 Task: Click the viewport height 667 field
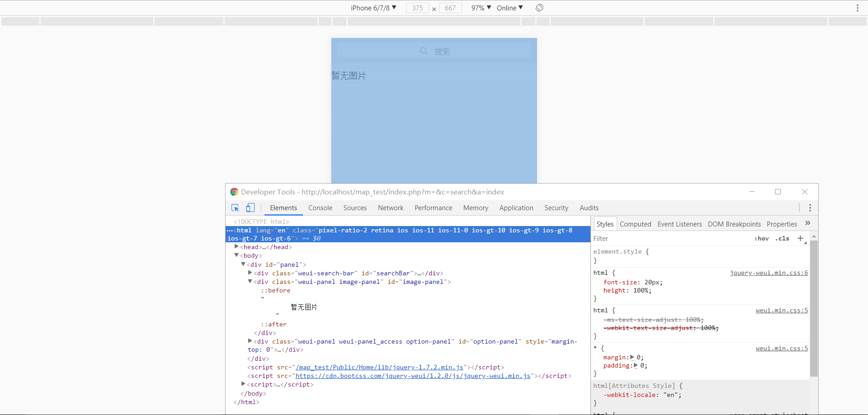pos(450,8)
